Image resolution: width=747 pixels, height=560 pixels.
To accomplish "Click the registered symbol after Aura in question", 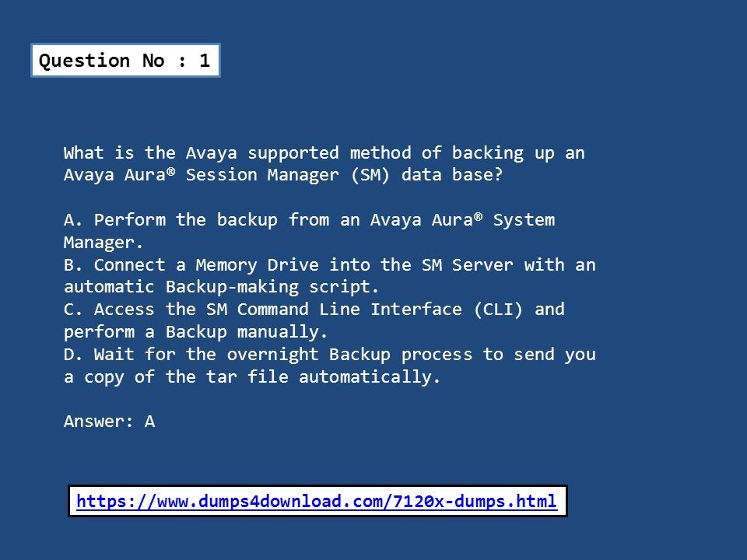I will click(x=171, y=171).
